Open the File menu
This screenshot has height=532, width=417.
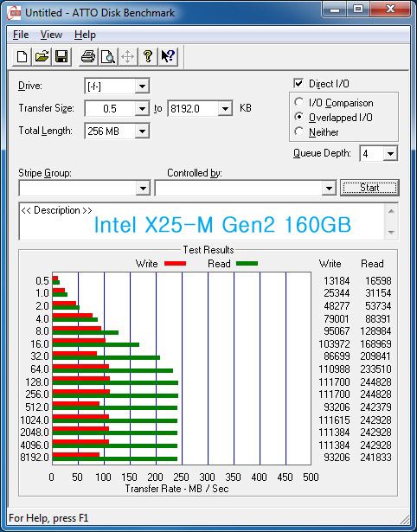coord(21,35)
